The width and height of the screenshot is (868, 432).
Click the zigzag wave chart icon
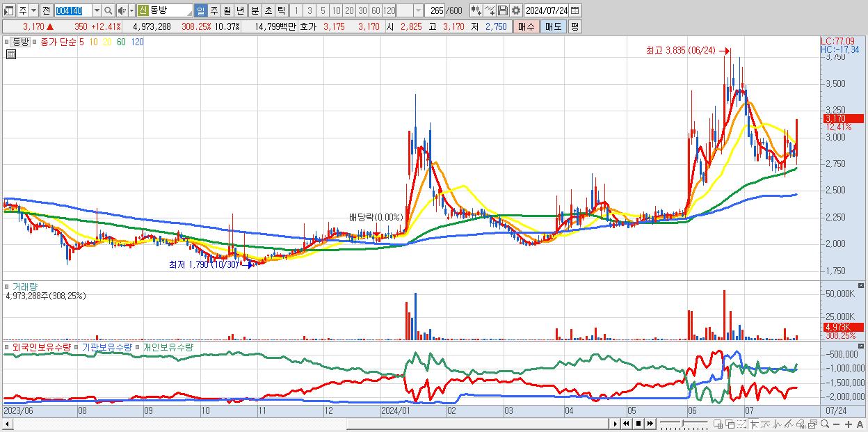(x=778, y=424)
